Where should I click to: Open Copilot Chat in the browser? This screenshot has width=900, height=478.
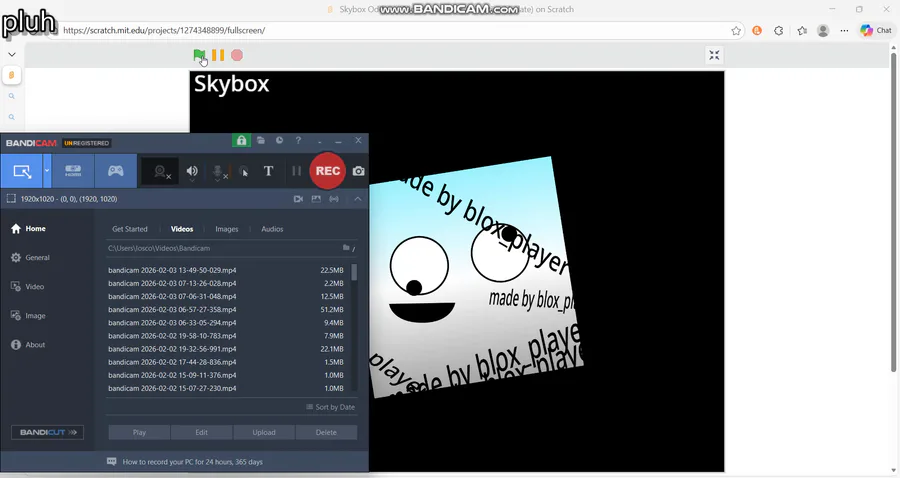click(876, 31)
